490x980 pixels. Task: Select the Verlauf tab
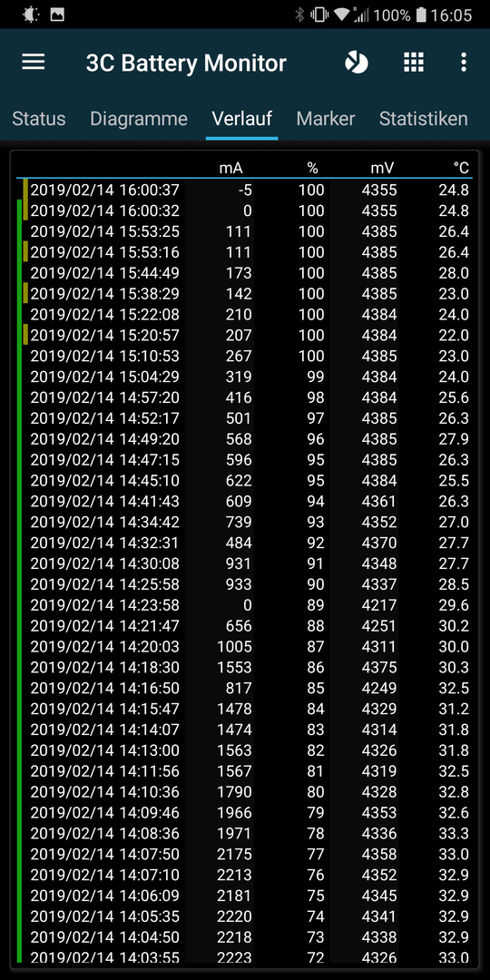click(242, 119)
